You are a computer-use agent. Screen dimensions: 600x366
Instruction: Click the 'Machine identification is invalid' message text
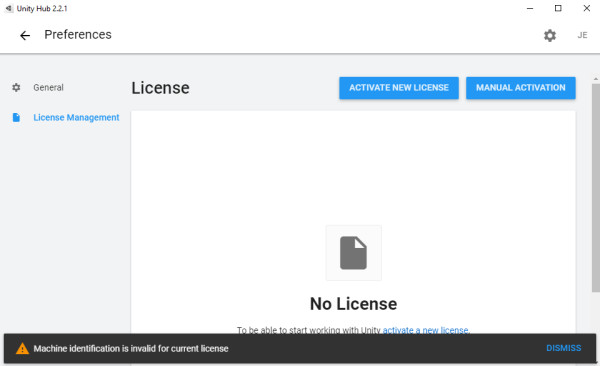coord(131,348)
